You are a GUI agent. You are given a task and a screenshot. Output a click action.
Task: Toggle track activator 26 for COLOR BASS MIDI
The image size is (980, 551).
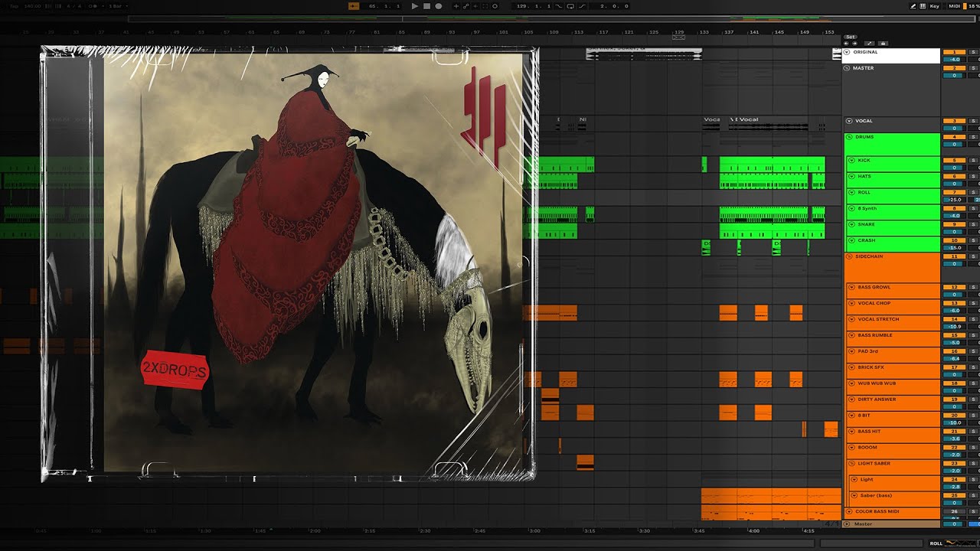954,511
